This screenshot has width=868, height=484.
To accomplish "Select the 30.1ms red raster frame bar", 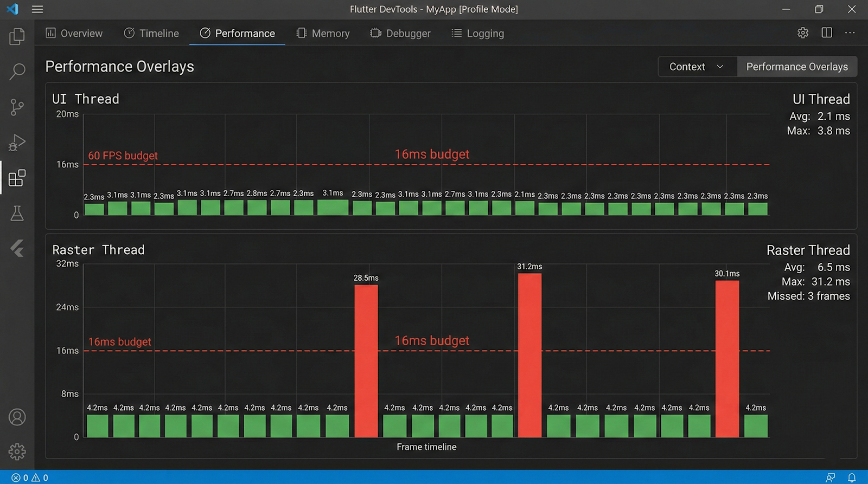I will tap(727, 359).
